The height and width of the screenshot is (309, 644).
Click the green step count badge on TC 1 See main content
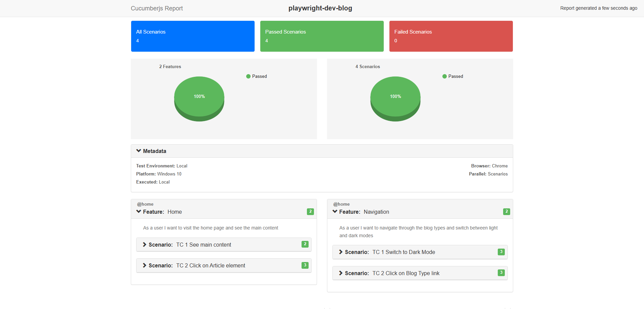click(x=305, y=244)
